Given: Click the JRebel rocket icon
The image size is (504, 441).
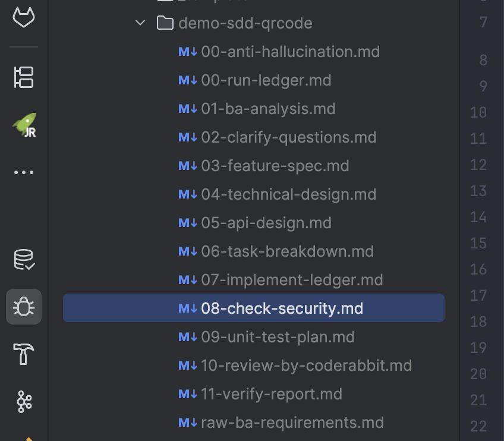Looking at the screenshot, I should [24, 125].
